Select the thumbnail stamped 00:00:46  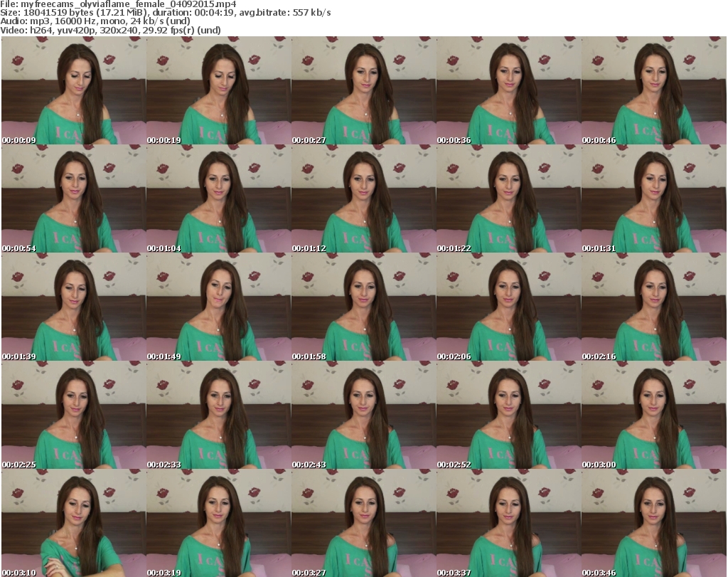coord(654,90)
